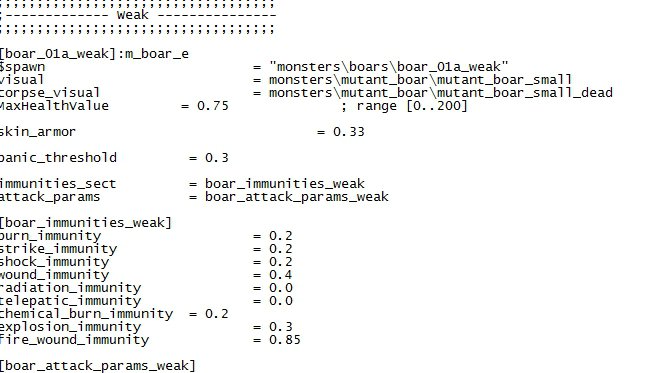Click the wound_immunity value 0.4
This screenshot has height=373, width=658.
[281, 275]
